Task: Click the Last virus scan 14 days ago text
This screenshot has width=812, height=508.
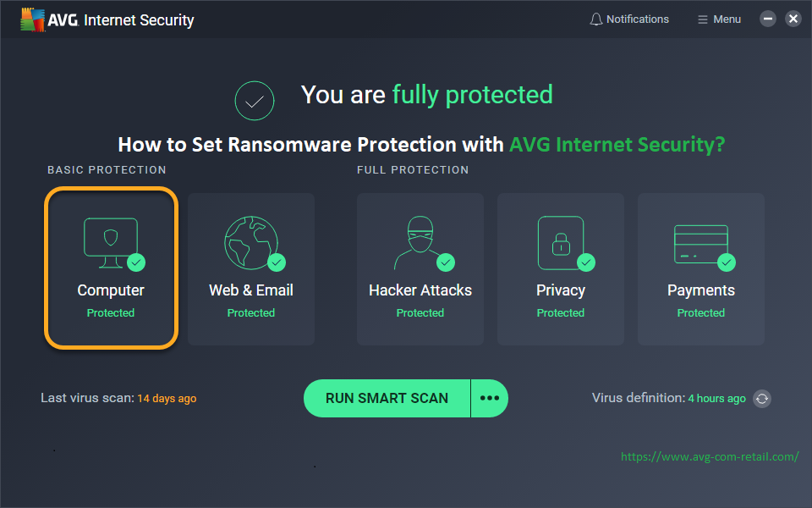Action: pos(118,398)
